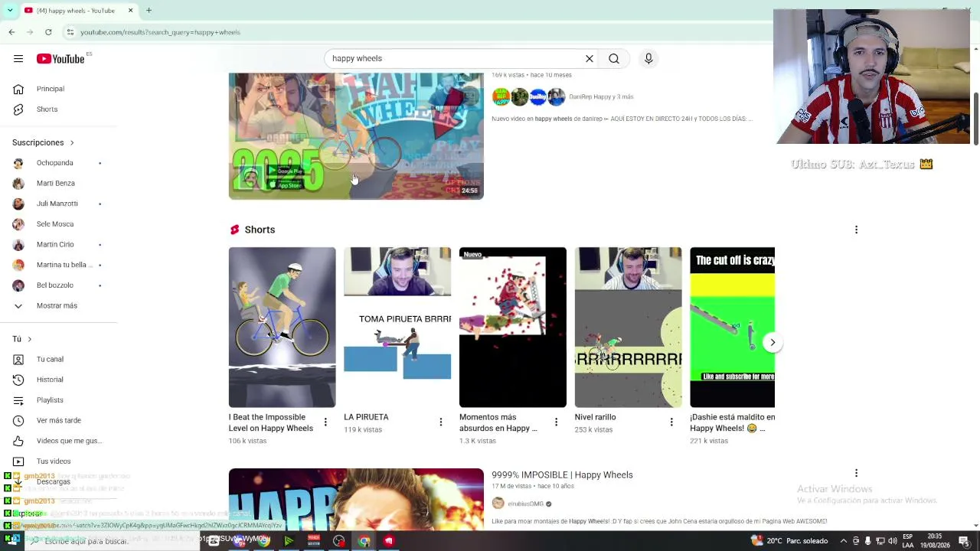The height and width of the screenshot is (551, 980).
Task: Open options for 'Nivel rarillo' short
Action: click(671, 422)
